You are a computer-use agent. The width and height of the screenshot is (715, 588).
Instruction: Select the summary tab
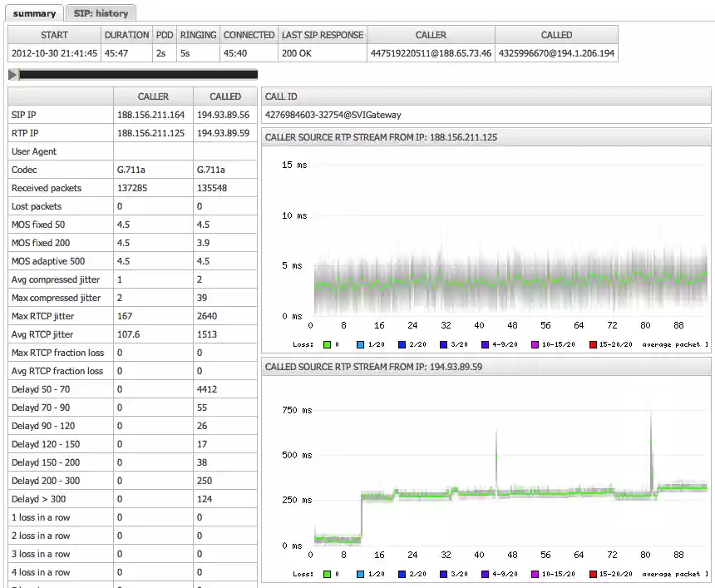click(x=34, y=13)
